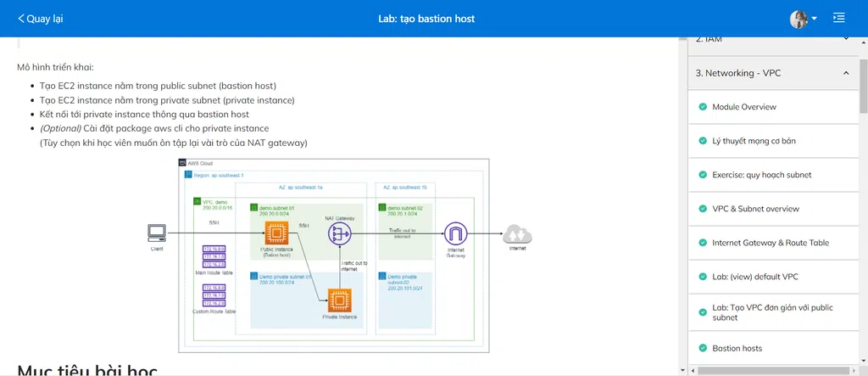
Task: Click Lab (view) default VPC check icon
Action: (x=703, y=277)
